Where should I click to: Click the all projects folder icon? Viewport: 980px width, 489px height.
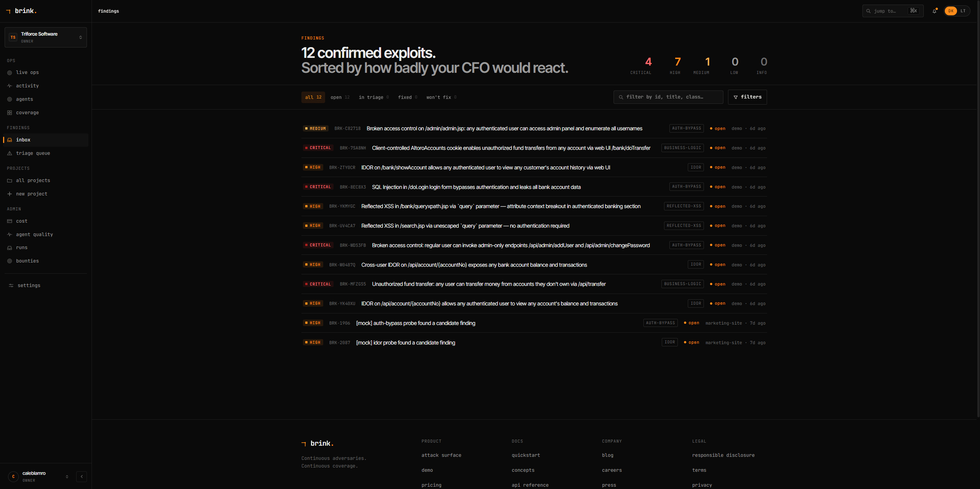point(10,181)
